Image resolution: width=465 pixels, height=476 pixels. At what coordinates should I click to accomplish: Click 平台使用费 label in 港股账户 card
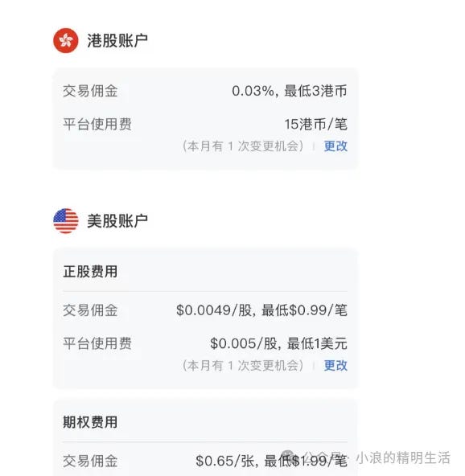point(97,124)
